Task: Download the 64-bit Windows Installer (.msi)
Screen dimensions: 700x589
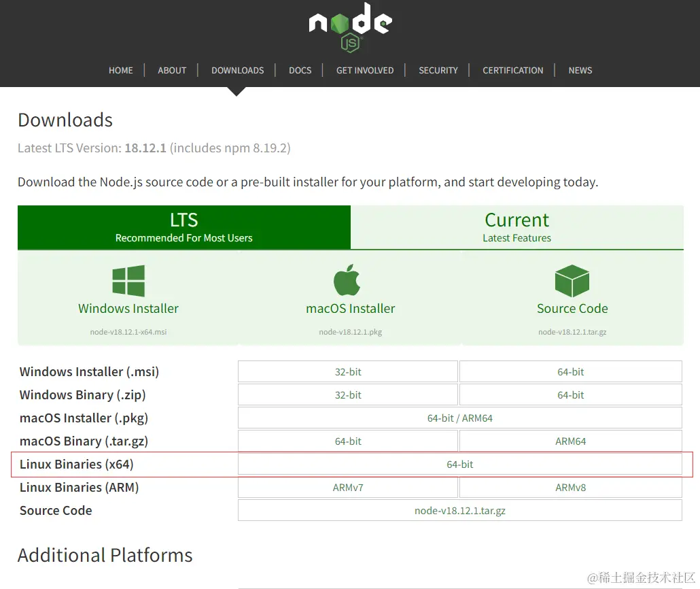Action: pos(571,371)
